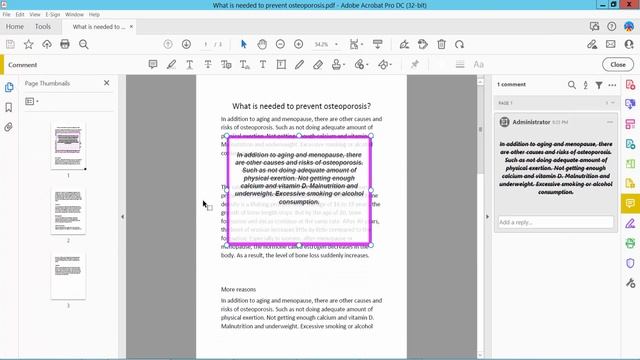Toggle the keep tool selected pin
This screenshot has height=360, width=640.
point(415,64)
